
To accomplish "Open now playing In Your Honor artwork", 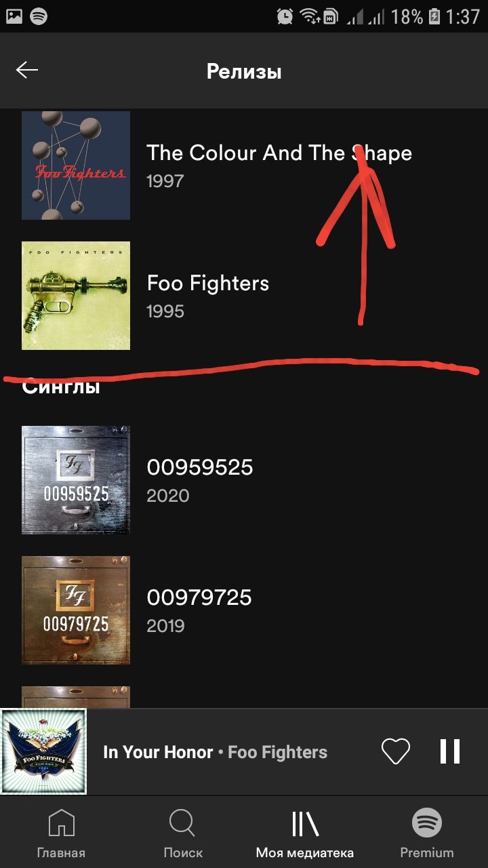I will [43, 751].
